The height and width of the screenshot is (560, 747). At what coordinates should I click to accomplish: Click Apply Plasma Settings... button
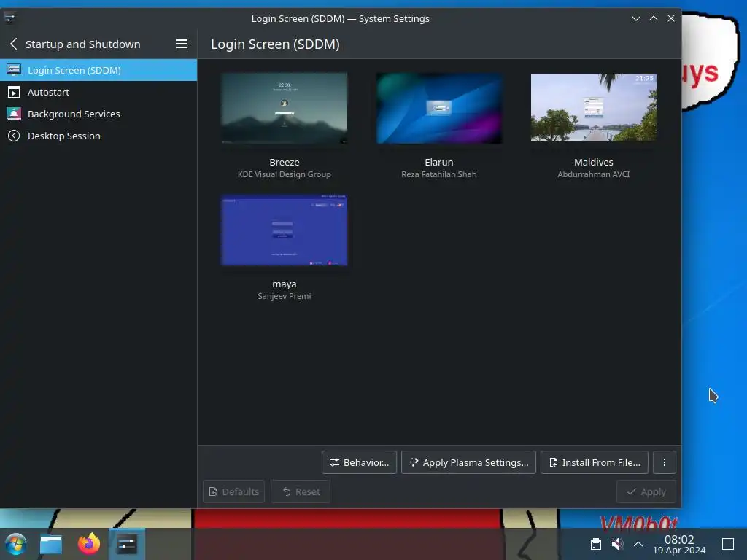coord(469,462)
